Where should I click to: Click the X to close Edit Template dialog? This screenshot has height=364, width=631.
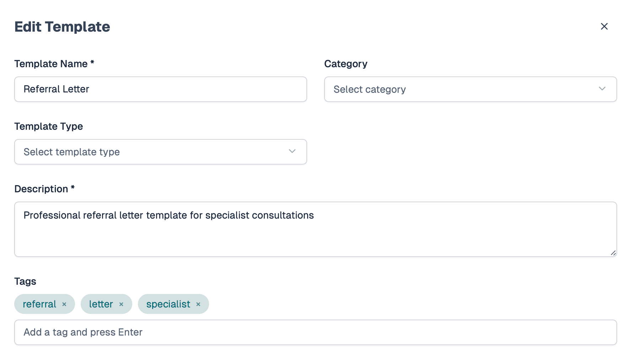tap(604, 26)
